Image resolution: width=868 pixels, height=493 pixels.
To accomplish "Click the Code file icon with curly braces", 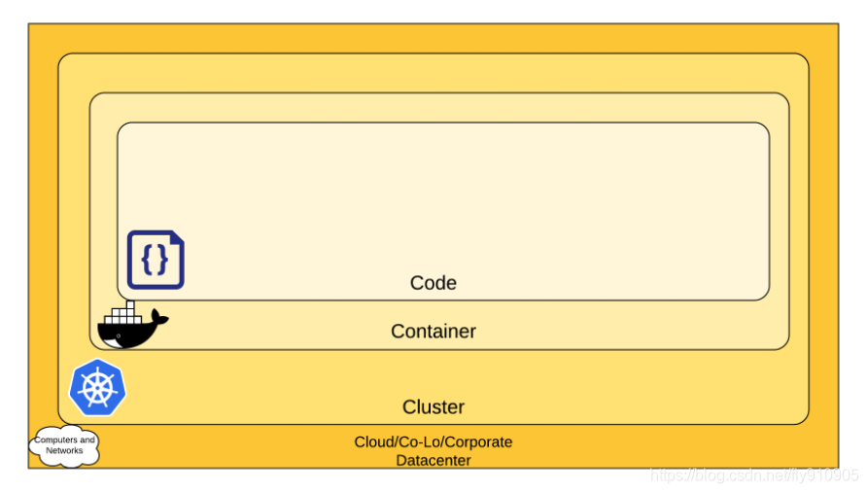I will click(156, 260).
